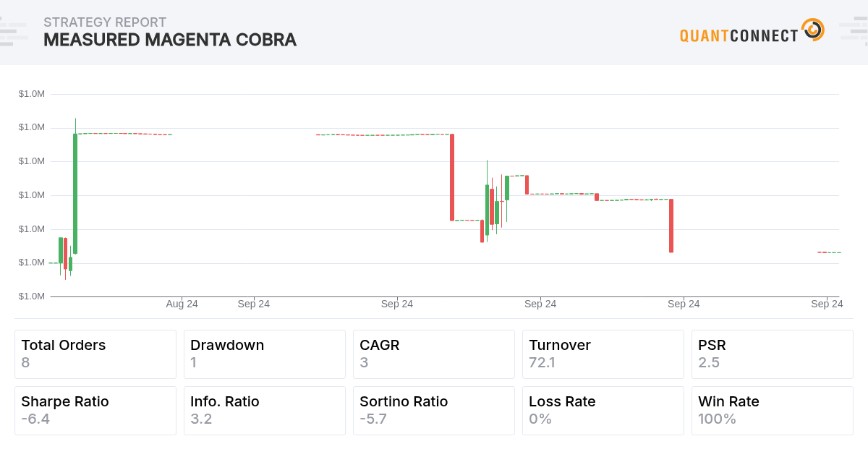Click the rightmost Sep 24 axis label

(x=827, y=304)
